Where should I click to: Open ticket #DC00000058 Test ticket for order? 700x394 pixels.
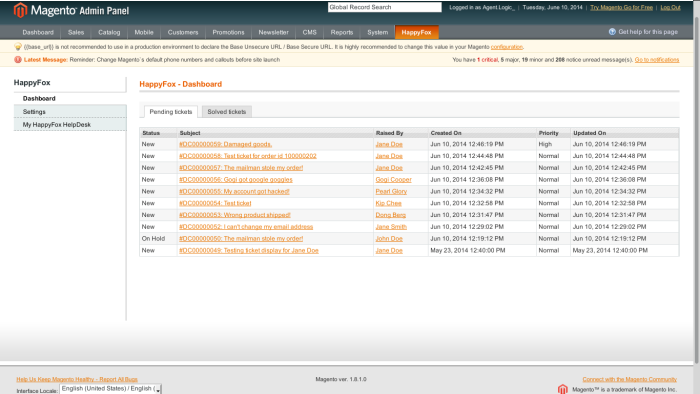pos(248,156)
